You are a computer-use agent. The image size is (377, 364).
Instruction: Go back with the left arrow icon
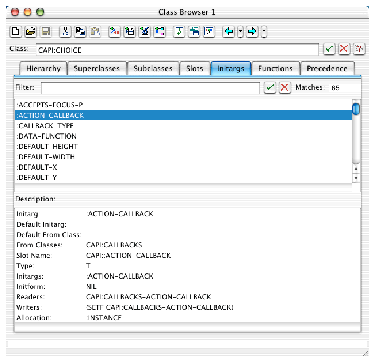point(229,32)
